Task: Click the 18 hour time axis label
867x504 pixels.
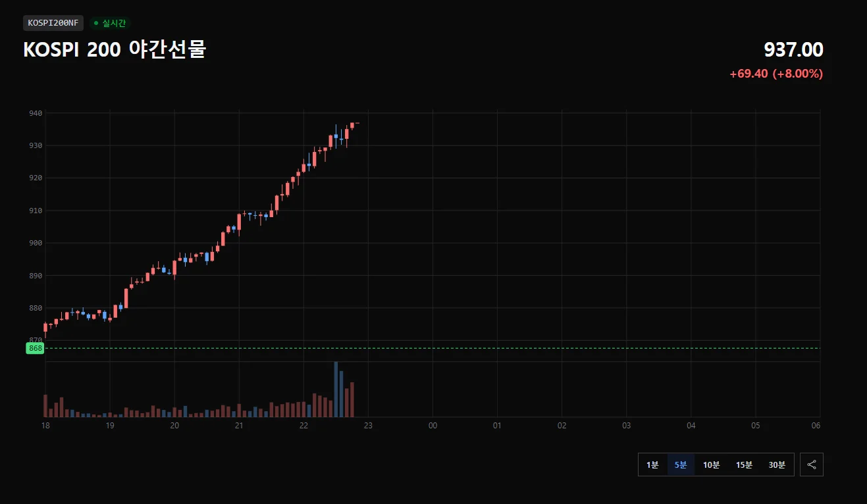Action: click(45, 426)
